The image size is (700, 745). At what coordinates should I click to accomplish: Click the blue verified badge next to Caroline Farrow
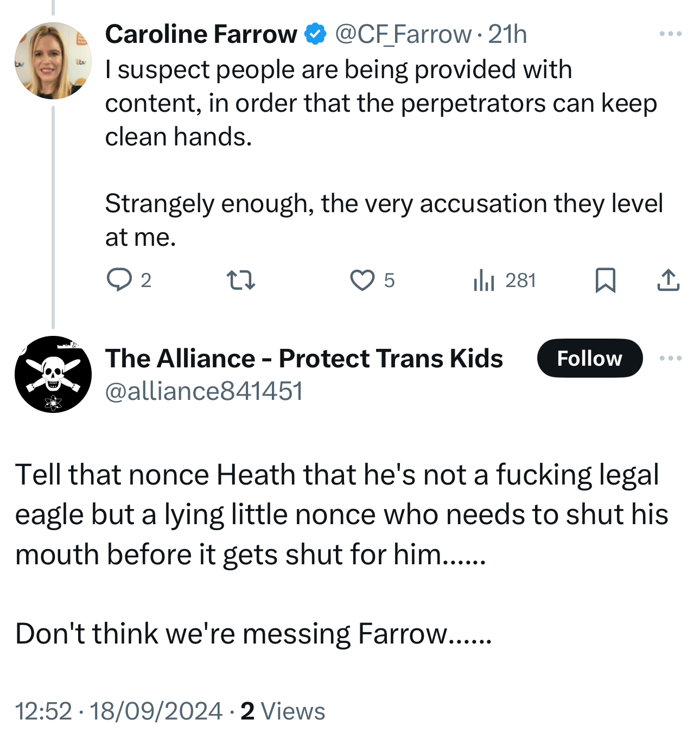[x=315, y=34]
